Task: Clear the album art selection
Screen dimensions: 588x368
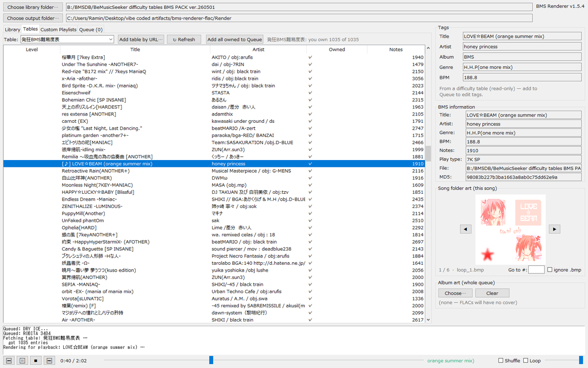Action: 492,293
